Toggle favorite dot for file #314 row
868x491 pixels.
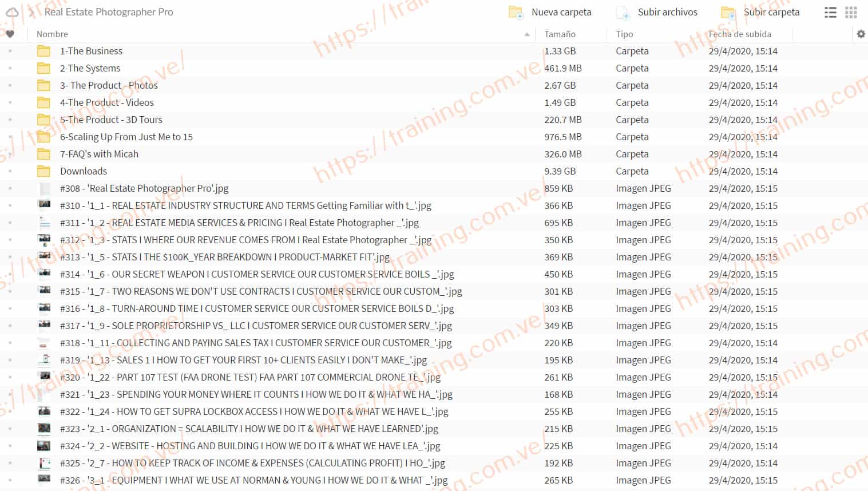pyautogui.click(x=10, y=274)
